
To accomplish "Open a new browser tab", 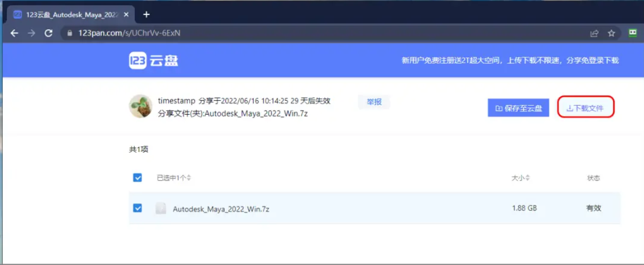I will point(146,14).
